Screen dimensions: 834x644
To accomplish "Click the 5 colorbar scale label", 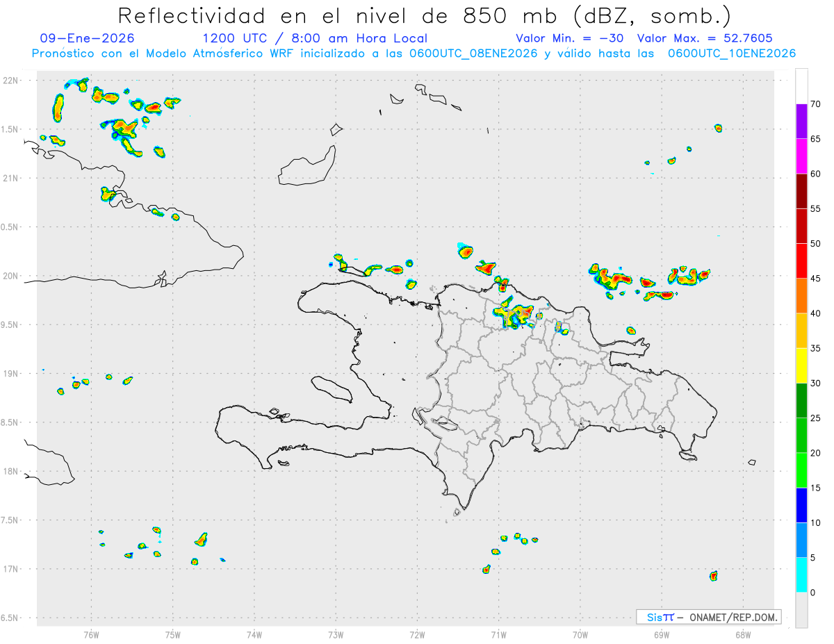I will 813,558.
